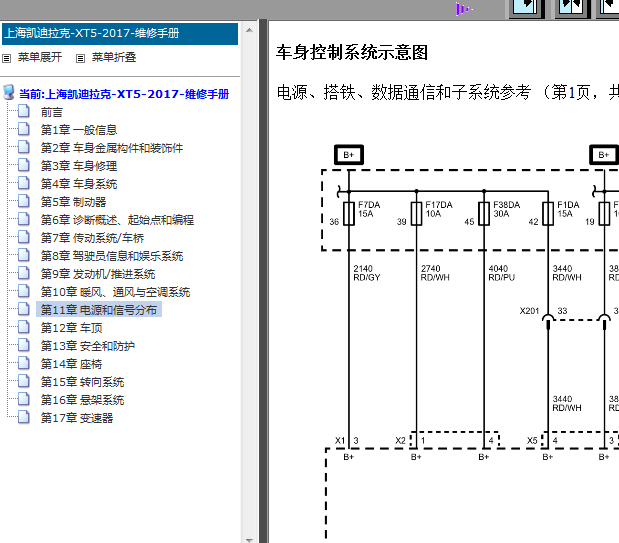
Task: Open 第2章 车身金属构件和装饰件
Action: pyautogui.click(x=112, y=148)
